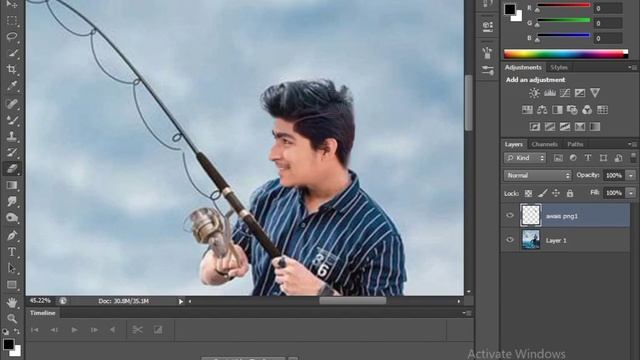Open the Kind filter dropdown
The image size is (640, 360).
click(524, 158)
